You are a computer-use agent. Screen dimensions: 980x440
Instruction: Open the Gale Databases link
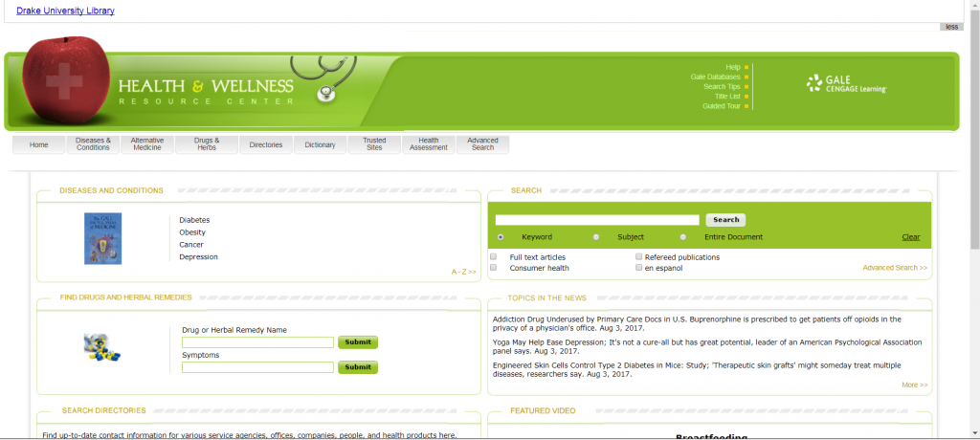[716, 77]
